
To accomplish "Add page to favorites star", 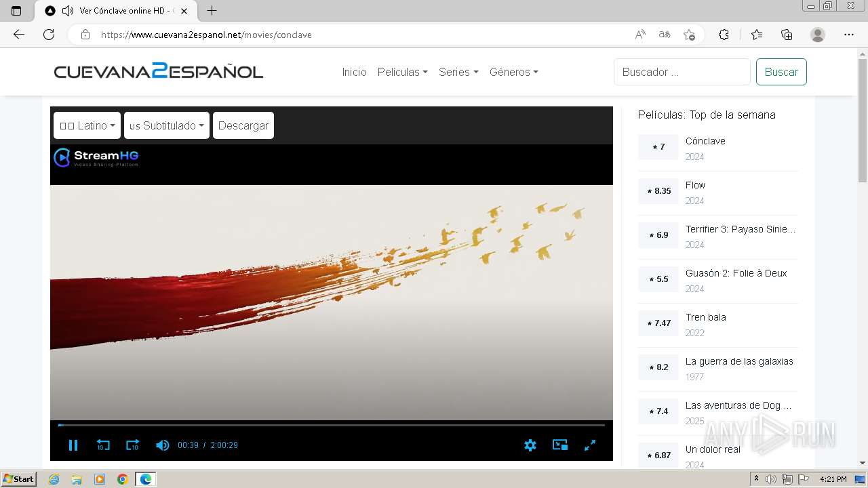I will pos(689,35).
